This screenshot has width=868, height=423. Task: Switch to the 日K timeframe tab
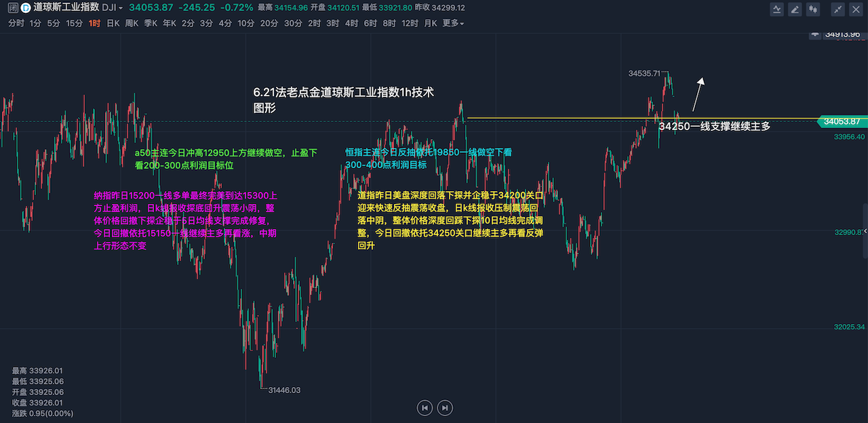(113, 23)
